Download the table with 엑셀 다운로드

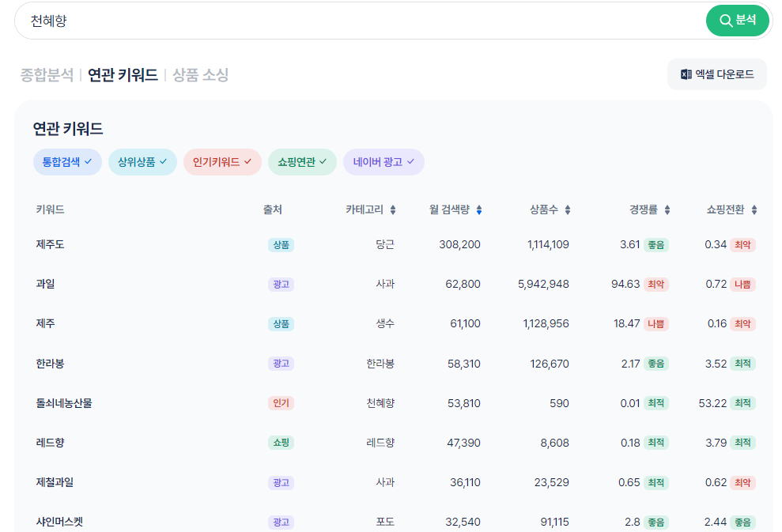[x=717, y=74]
